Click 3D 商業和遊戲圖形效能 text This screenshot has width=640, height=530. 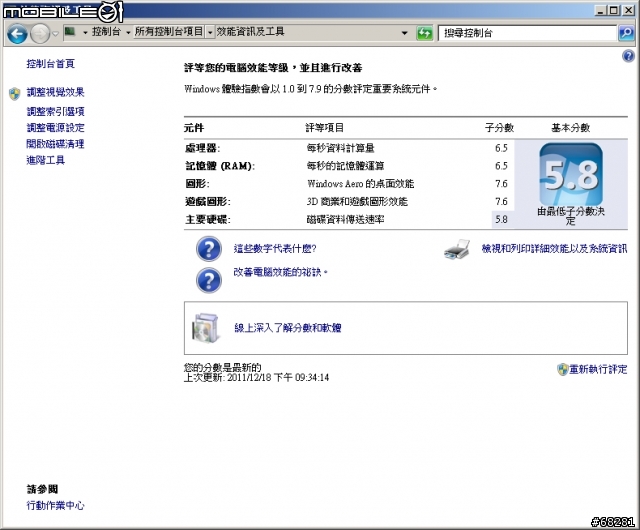pos(357,202)
